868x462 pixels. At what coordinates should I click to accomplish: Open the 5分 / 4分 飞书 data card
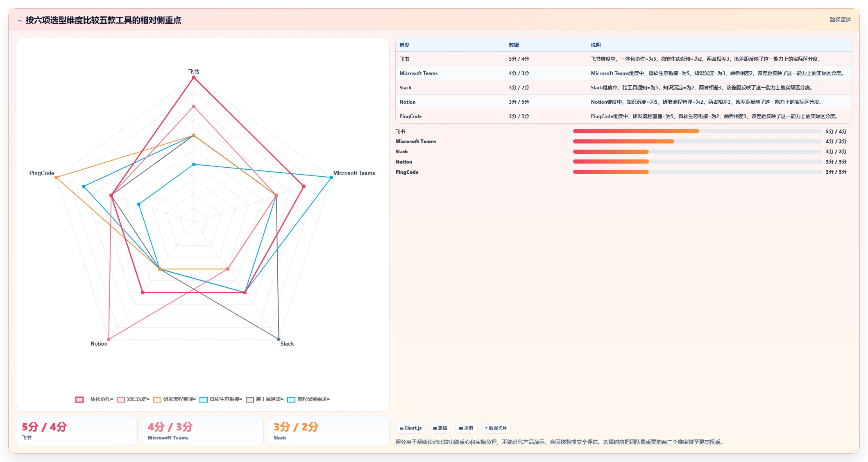click(77, 431)
